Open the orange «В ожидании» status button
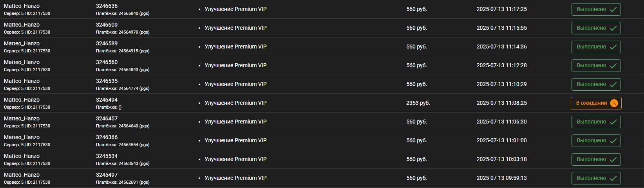Screen dimensions: 644x188 (x=596, y=103)
